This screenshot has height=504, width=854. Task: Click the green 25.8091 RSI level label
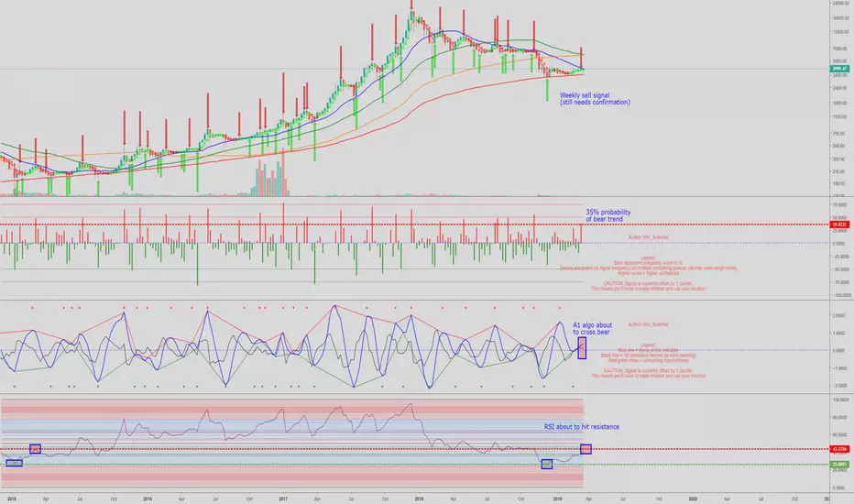click(839, 465)
